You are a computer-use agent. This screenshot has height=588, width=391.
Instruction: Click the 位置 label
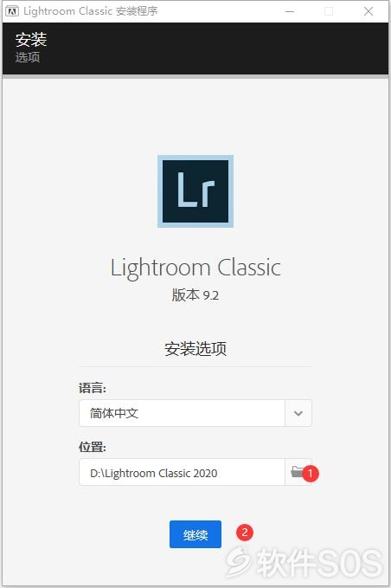point(93,447)
